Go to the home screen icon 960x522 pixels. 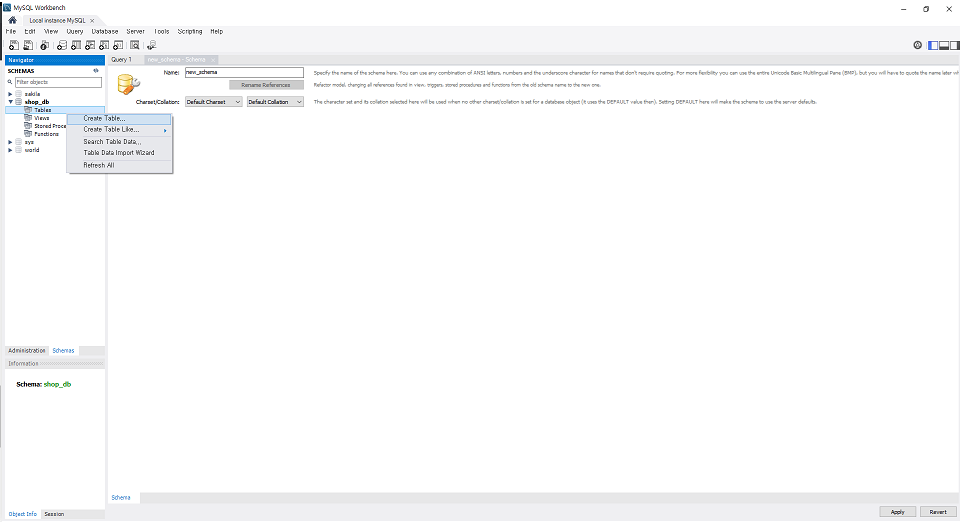(12, 20)
